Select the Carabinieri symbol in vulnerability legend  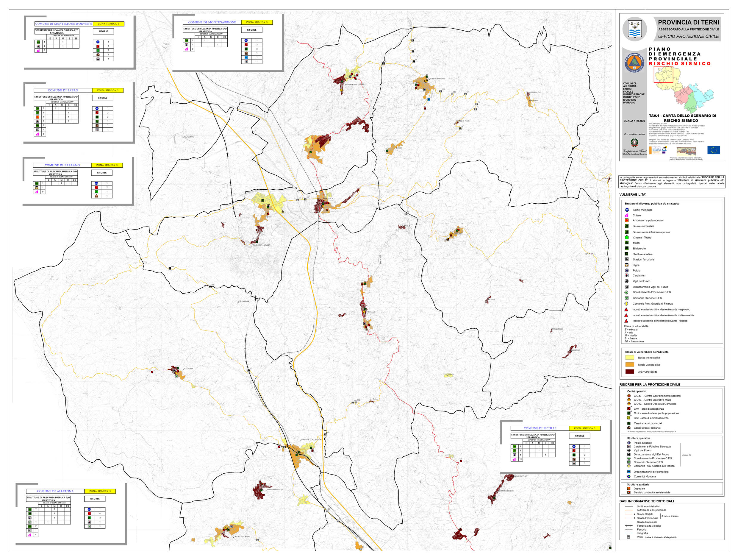tap(627, 276)
